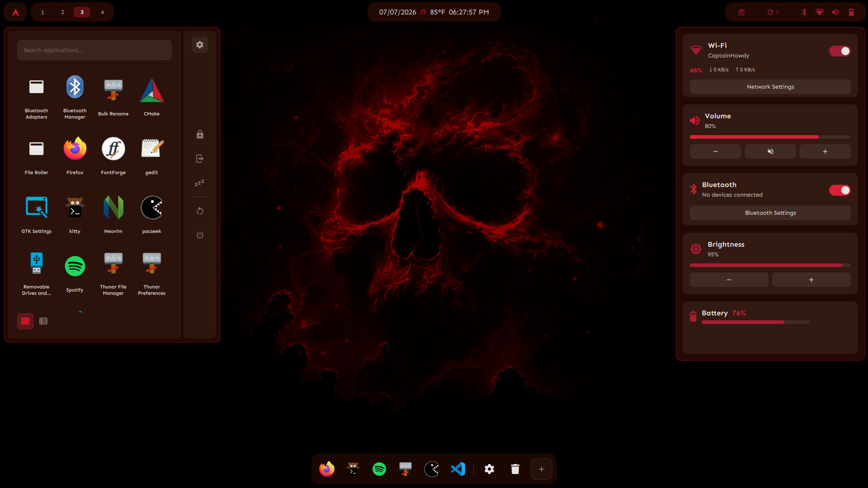
Task: Open Neovim from launcher
Action: [113, 215]
